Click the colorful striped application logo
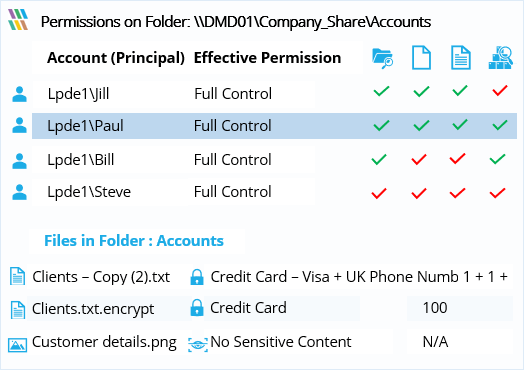Viewport: 524px width, 370px height. pos(18,19)
